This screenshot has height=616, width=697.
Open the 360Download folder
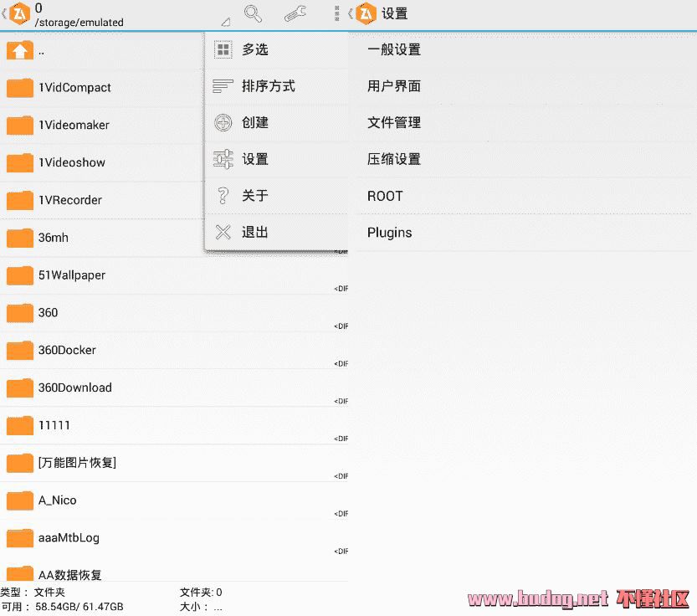[x=174, y=388]
